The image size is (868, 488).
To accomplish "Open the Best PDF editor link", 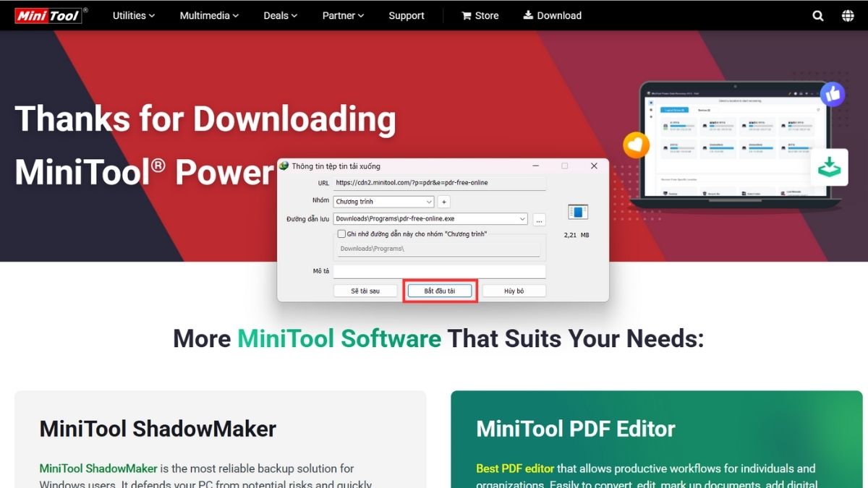I will tap(515, 468).
